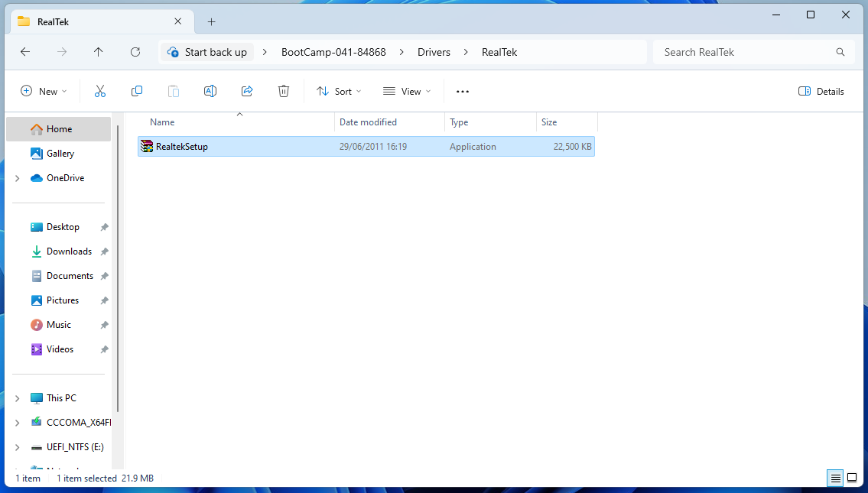Screen dimensions: 868x493
Task: Unpin Downloads from Quick access
Action: coord(104,251)
